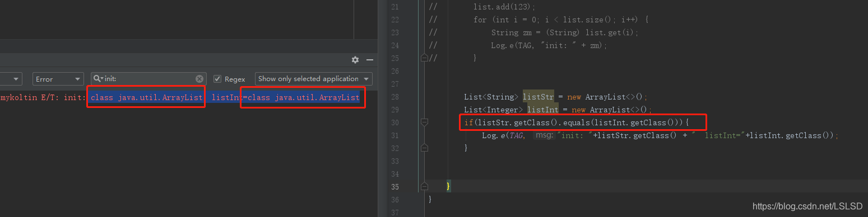Viewport: 868px width, 217px height.
Task: Click the 'msg:' parameter hint on line 31
Action: click(x=544, y=135)
